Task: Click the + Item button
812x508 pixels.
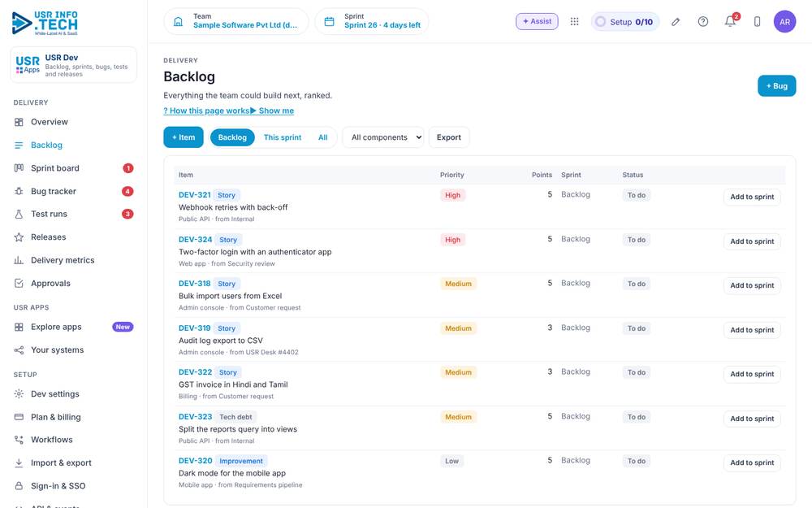Action: click(184, 137)
